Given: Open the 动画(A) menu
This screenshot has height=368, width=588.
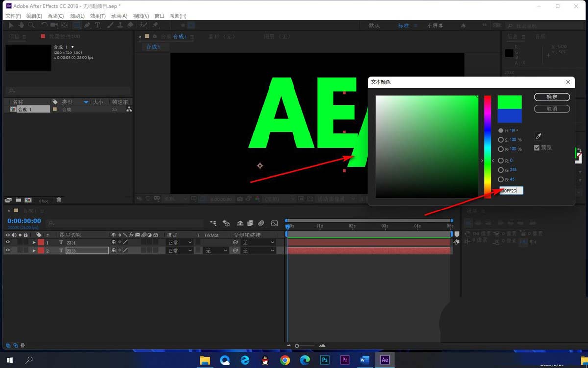Looking at the screenshot, I should 120,16.
